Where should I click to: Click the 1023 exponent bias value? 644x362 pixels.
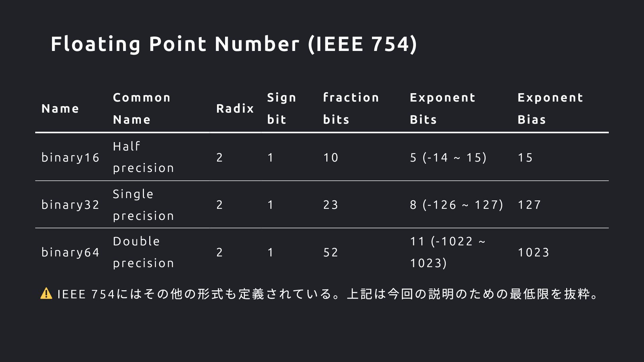pos(534,252)
